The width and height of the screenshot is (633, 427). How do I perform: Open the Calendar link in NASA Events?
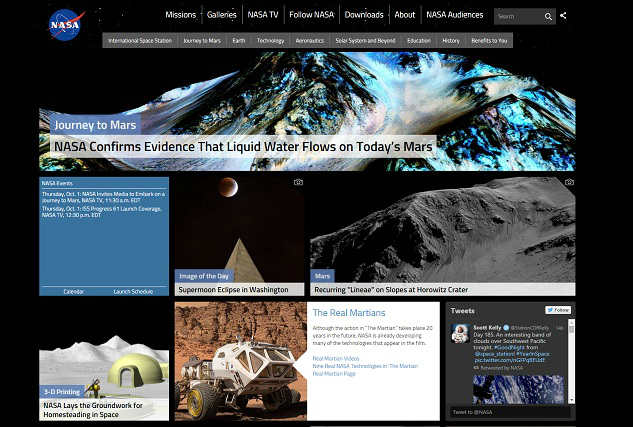pyautogui.click(x=73, y=291)
